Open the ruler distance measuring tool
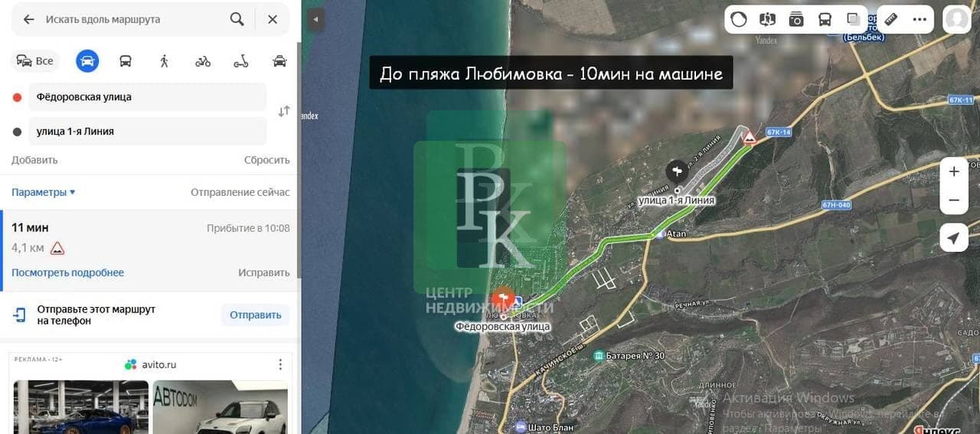The image size is (980, 434). coord(890,19)
